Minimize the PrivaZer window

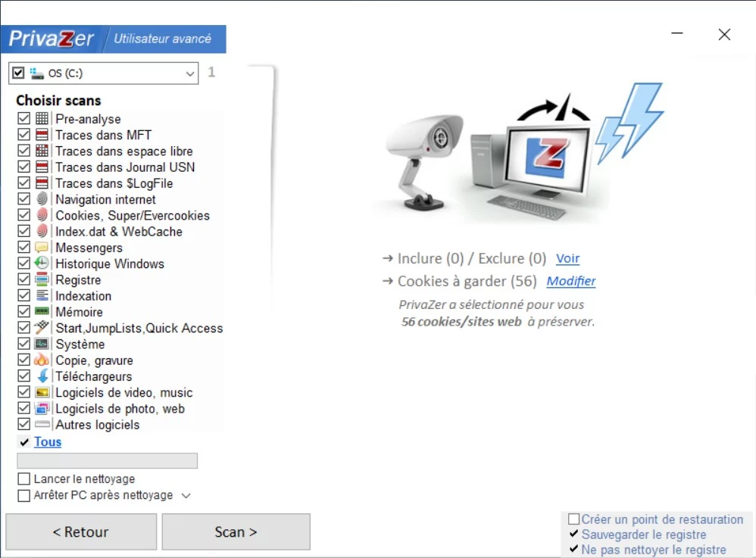click(x=677, y=34)
